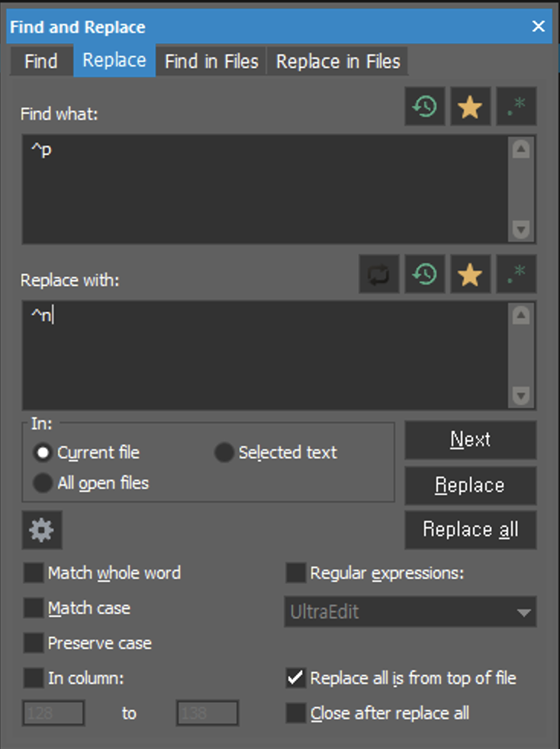
Task: Click the Next button
Action: (x=471, y=440)
